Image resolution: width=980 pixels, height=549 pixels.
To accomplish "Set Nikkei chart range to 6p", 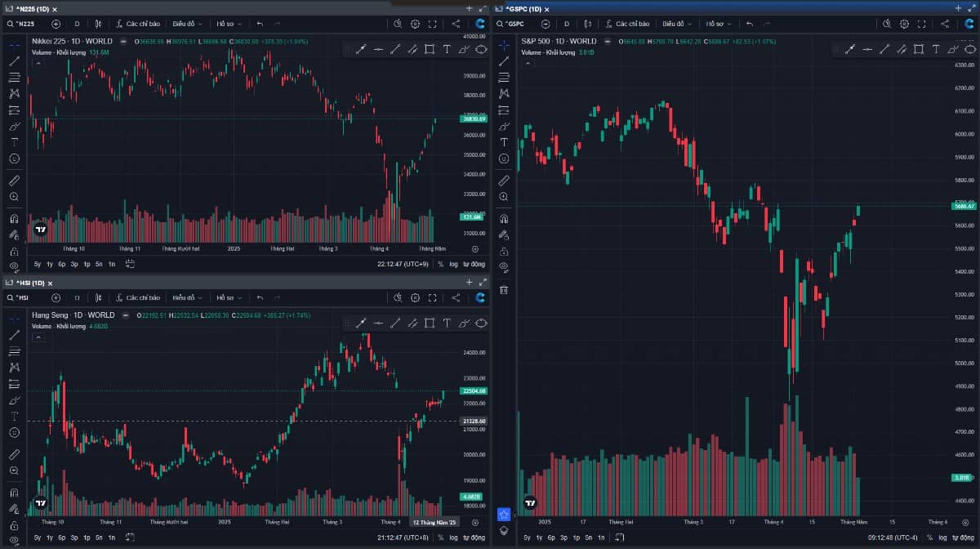I will (62, 264).
